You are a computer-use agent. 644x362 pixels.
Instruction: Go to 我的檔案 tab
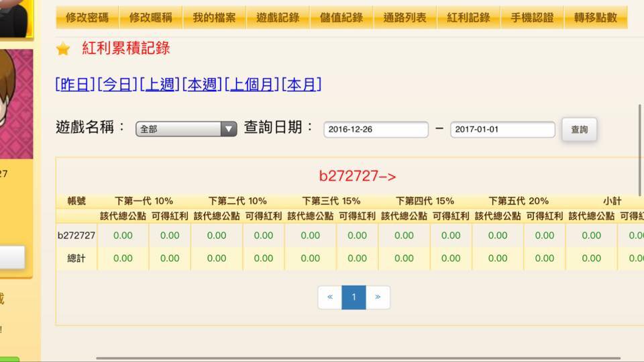click(x=214, y=18)
